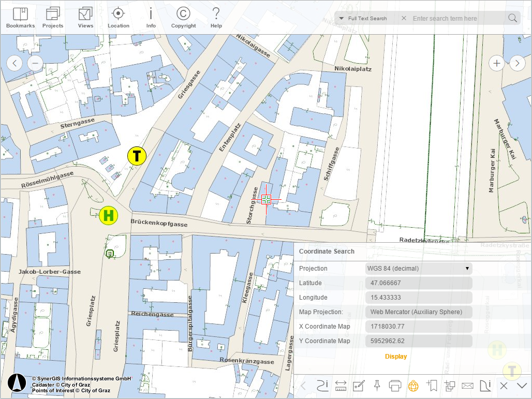
Task: Open Help
Action: (x=216, y=17)
